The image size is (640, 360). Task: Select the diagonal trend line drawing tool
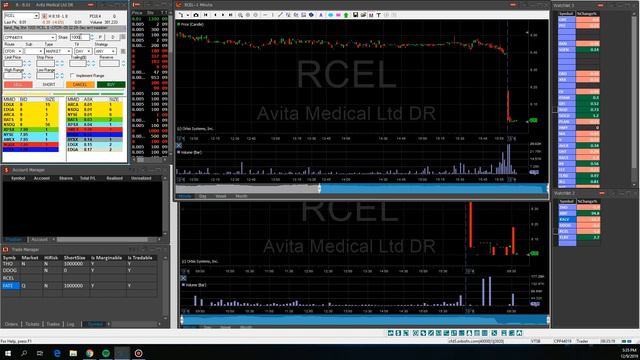point(280,15)
